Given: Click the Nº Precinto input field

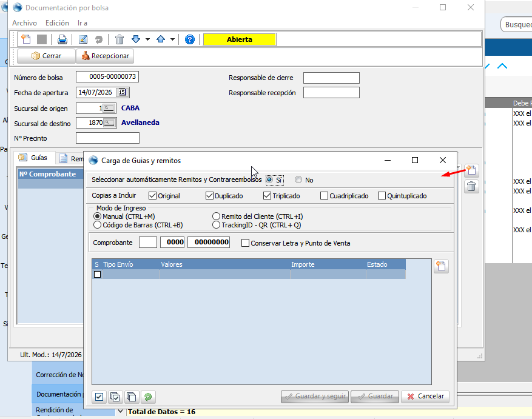Looking at the screenshot, I should [107, 138].
